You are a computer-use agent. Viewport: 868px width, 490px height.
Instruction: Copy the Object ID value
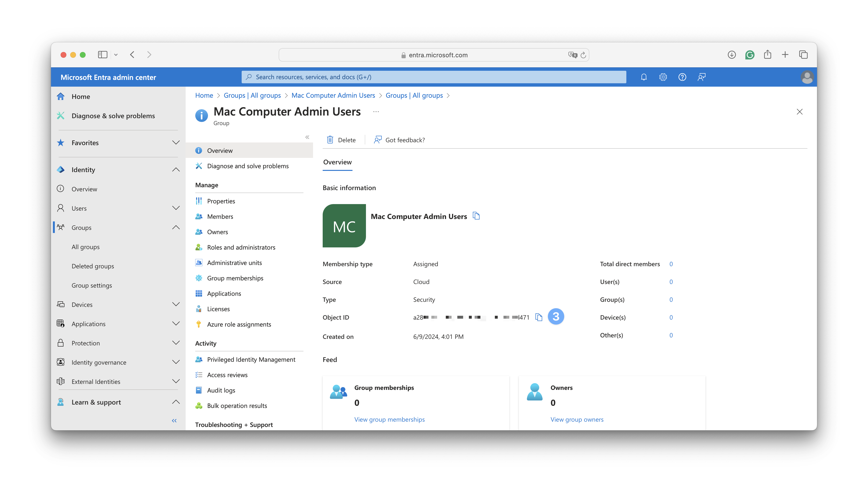(538, 317)
